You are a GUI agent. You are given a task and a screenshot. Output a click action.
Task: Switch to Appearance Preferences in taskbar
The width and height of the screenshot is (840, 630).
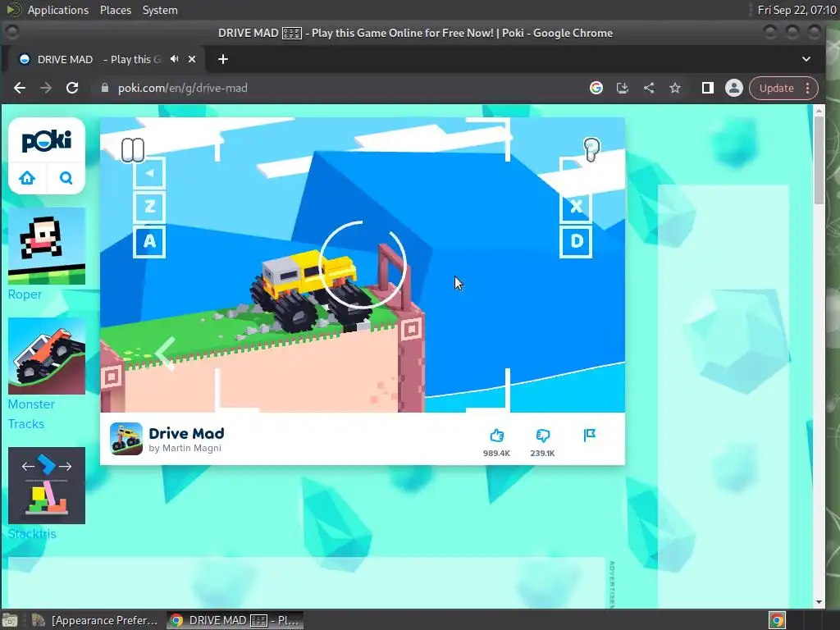(95, 620)
